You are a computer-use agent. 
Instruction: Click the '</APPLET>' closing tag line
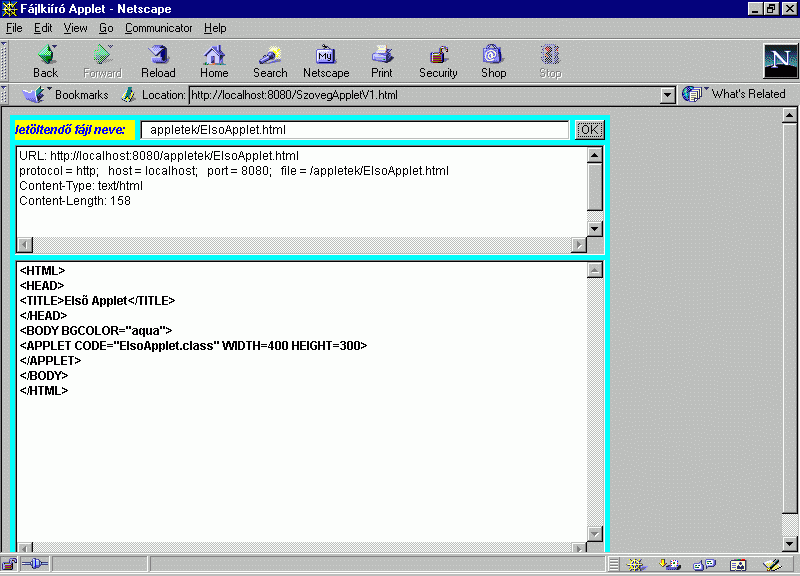click(51, 361)
